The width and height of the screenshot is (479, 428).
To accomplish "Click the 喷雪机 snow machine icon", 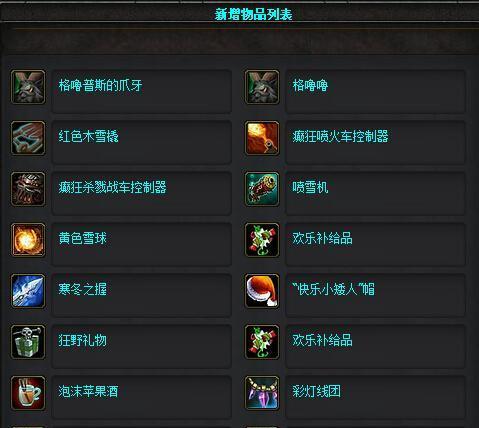I will (x=262, y=189).
